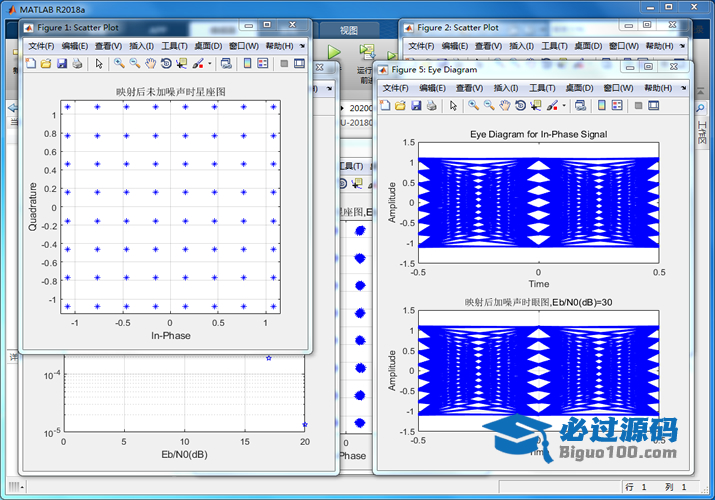Toggle Insert Colorbar in Figure 5 toolbar
This screenshot has width=715, height=500.
(602, 105)
